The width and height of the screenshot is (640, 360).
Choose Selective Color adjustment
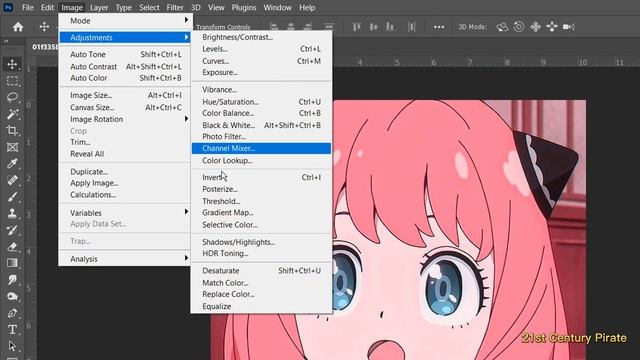click(261, 224)
